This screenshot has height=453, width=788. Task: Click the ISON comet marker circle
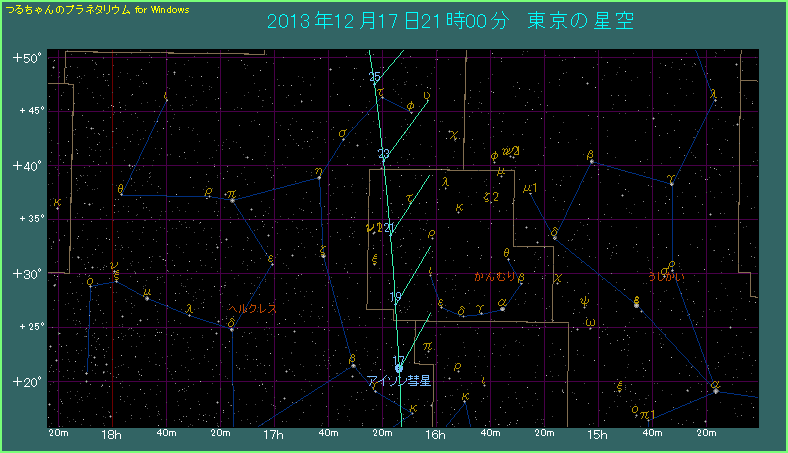[399, 368]
